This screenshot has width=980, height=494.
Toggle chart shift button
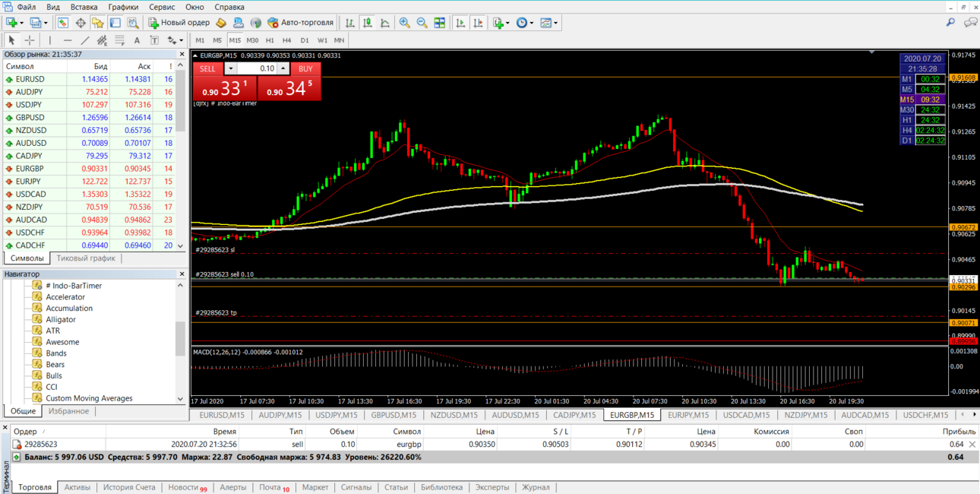(478, 23)
